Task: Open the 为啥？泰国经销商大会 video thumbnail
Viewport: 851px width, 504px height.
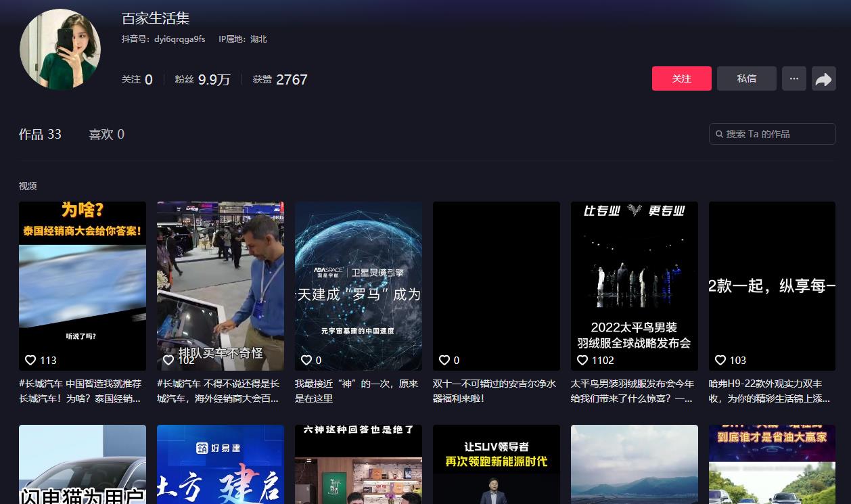Action: [83, 286]
